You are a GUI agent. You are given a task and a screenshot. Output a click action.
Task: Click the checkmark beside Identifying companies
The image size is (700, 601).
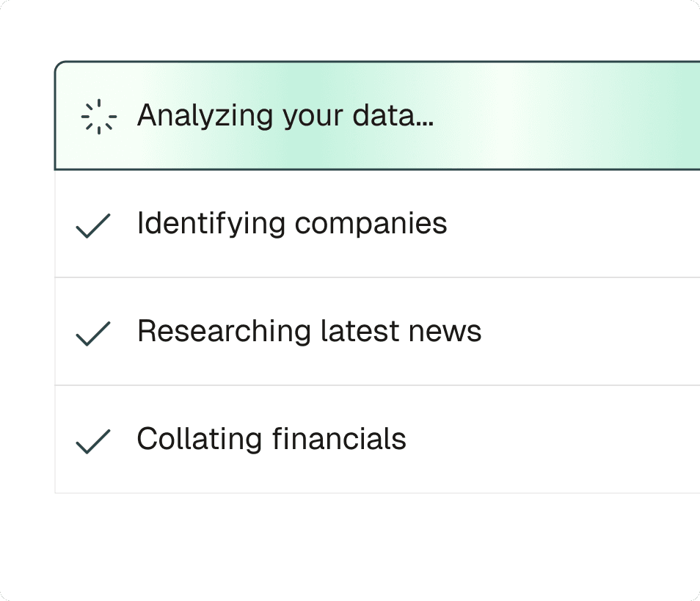click(93, 226)
